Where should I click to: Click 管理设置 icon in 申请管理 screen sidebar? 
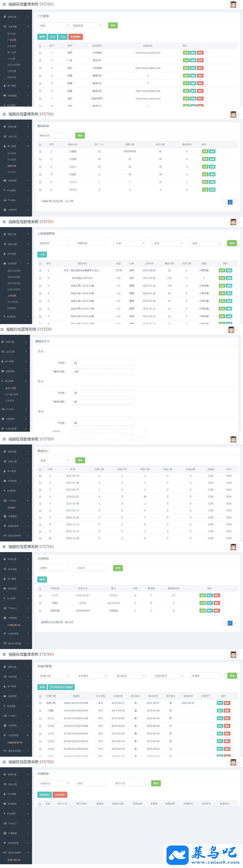(5, 774)
